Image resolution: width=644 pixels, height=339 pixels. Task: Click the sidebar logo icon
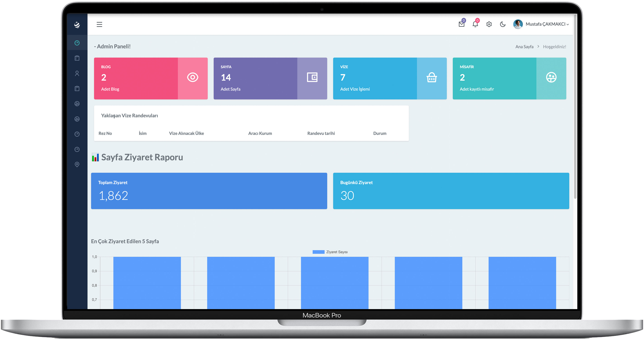pos(77,24)
